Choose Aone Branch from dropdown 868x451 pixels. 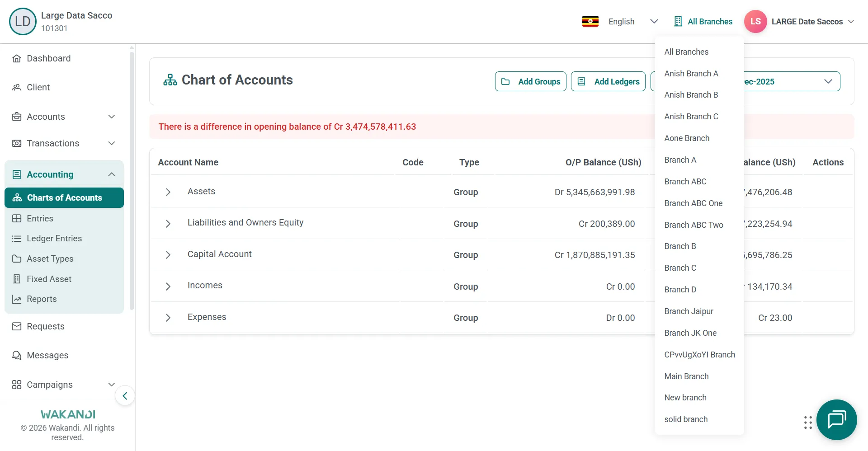coord(699,138)
